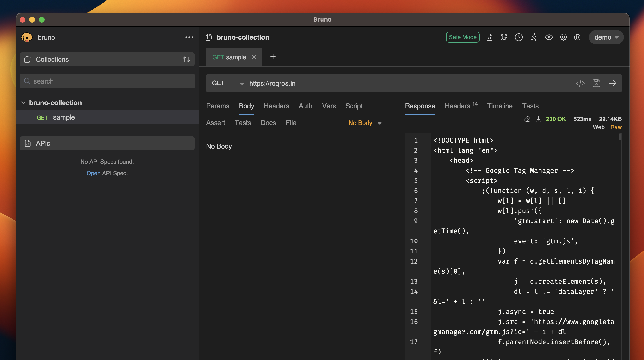Viewport: 644px width, 360px height.
Task: Click the clear response eraser icon
Action: [527, 119]
